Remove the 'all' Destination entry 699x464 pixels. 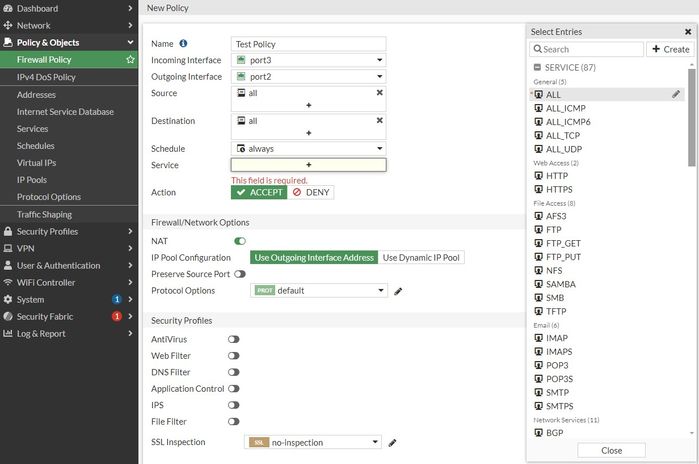click(379, 120)
